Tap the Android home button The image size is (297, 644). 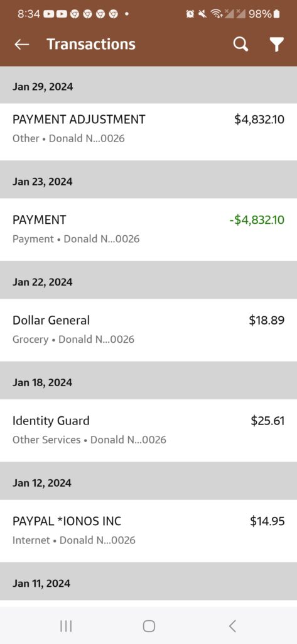point(148,626)
